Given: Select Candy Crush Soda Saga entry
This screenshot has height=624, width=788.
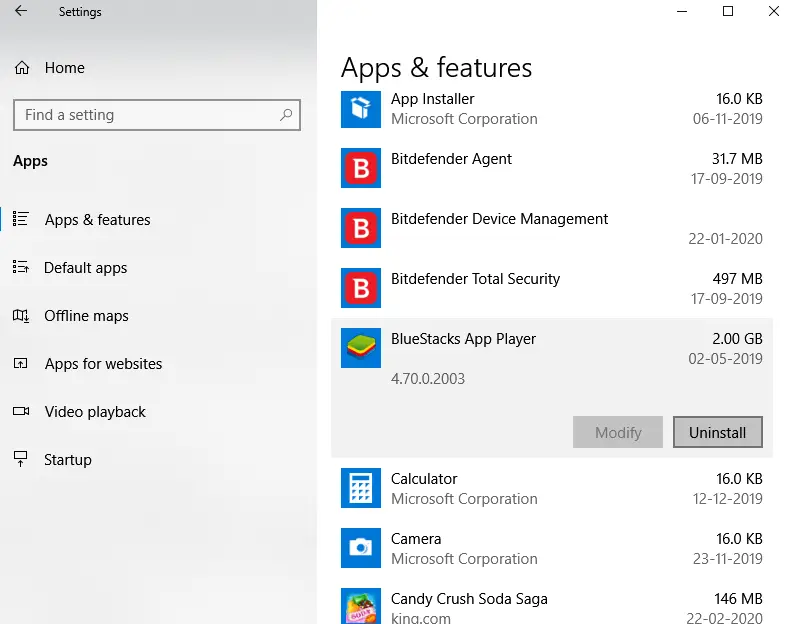Looking at the screenshot, I should coord(469,599).
